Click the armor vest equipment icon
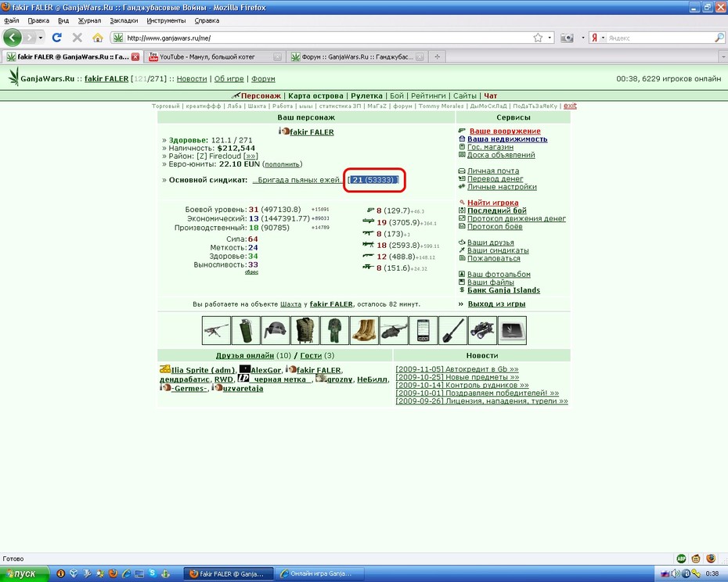 (x=305, y=330)
